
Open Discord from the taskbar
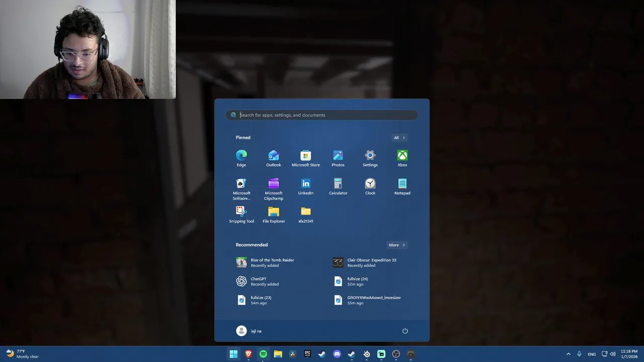click(x=337, y=354)
